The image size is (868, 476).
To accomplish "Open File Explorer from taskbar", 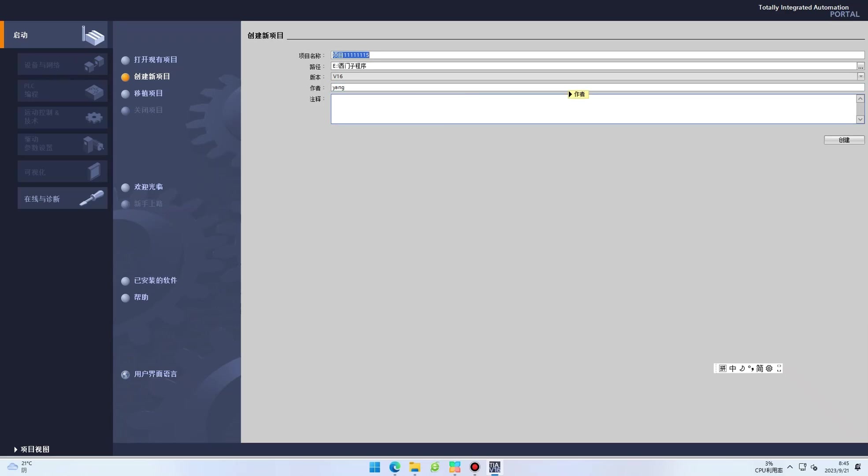I will 415,467.
